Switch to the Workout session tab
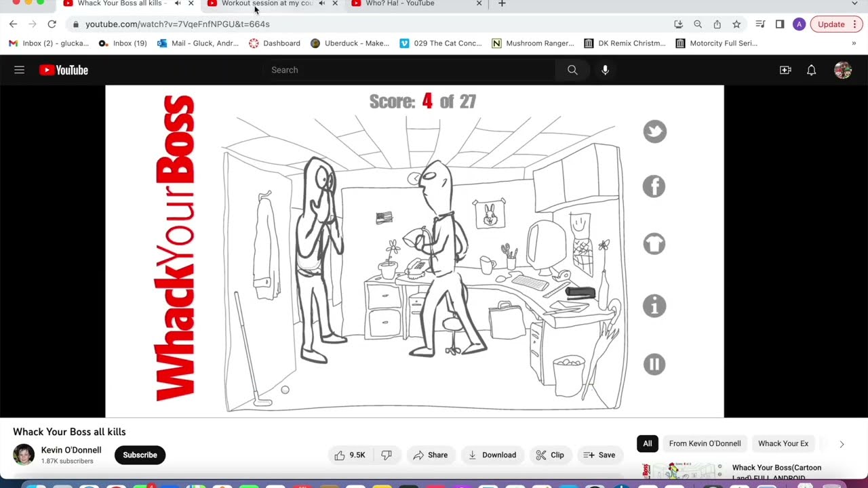The height and width of the screenshot is (488, 868). tap(268, 3)
